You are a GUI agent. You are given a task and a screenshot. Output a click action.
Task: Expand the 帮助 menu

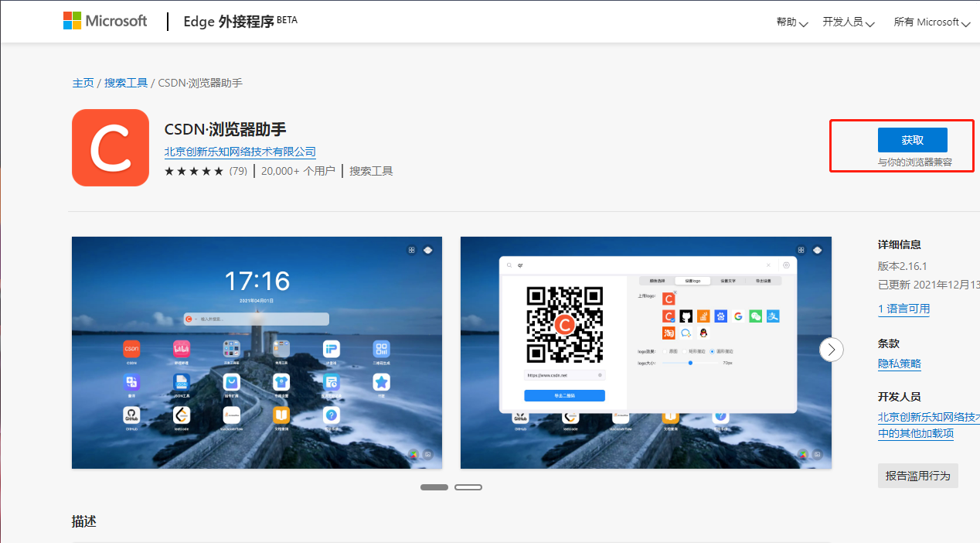792,22
